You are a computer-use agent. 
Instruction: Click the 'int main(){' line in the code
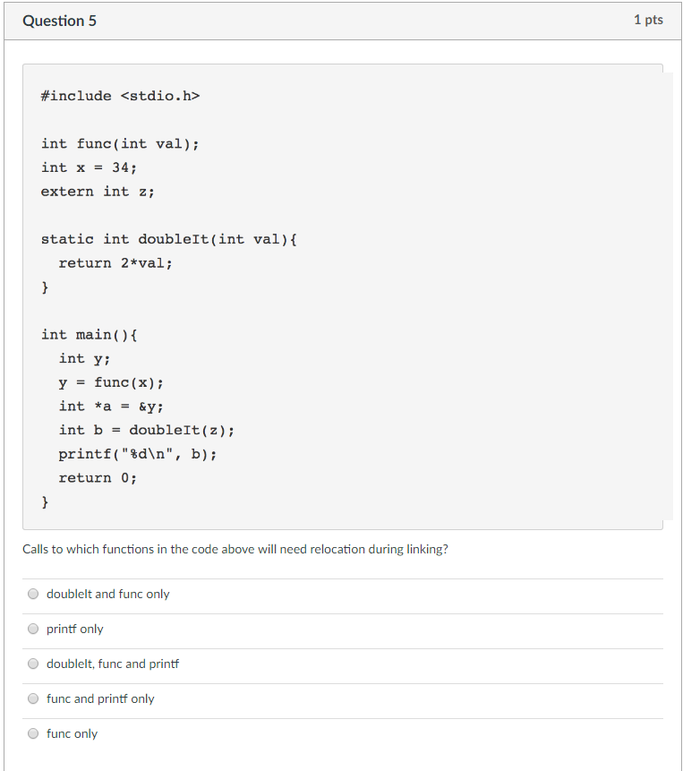coord(87,334)
